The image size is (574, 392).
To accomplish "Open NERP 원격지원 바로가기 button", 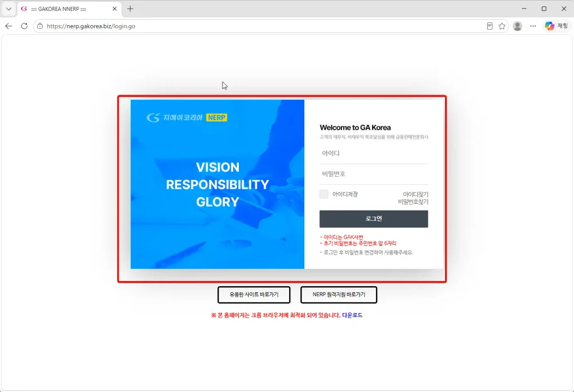I will (339, 295).
